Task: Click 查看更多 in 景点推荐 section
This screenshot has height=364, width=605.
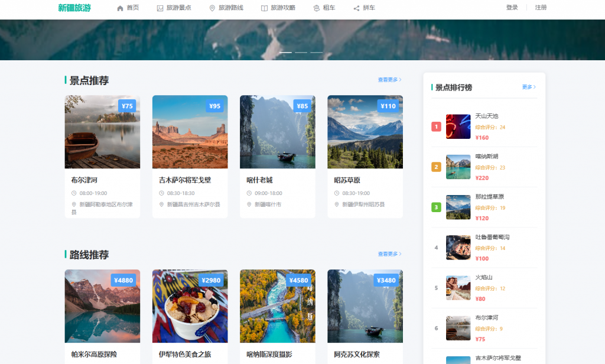Action: pos(390,80)
